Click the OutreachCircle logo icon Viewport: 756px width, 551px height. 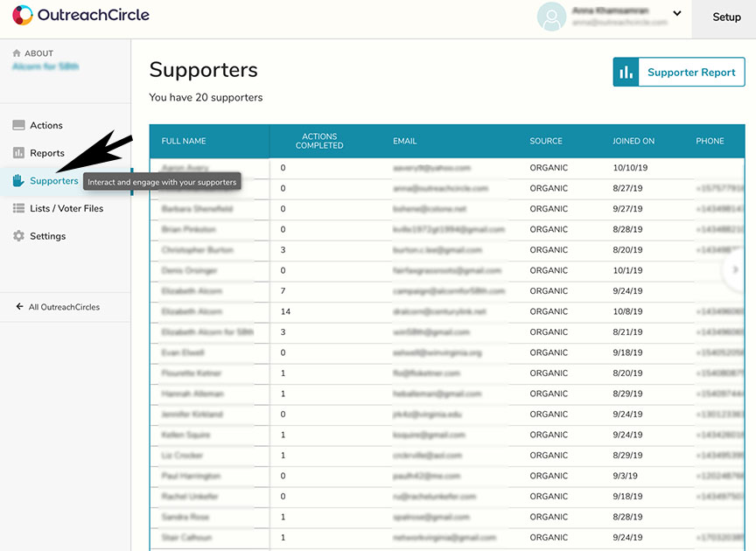pyautogui.click(x=23, y=15)
